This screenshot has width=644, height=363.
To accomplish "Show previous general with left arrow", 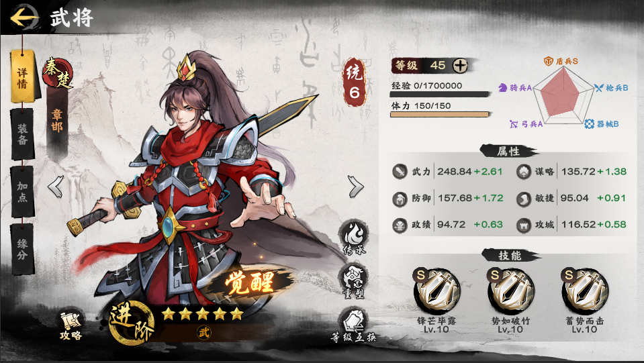I will 56,187.
